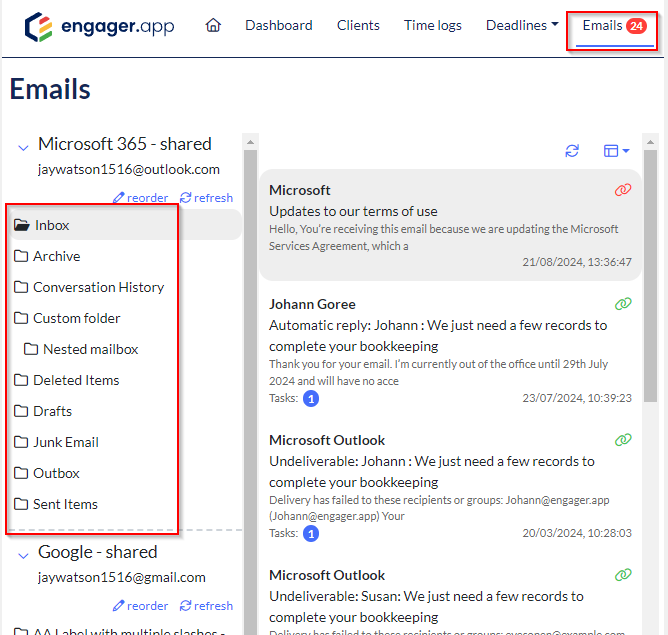This screenshot has height=635, width=668.
Task: Open the Deadlines dropdown menu
Action: tap(522, 26)
